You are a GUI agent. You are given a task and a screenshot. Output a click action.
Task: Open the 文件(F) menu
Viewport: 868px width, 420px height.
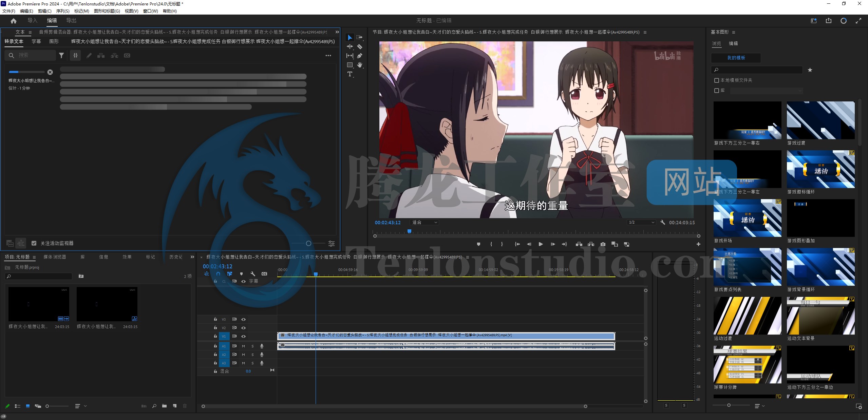9,11
